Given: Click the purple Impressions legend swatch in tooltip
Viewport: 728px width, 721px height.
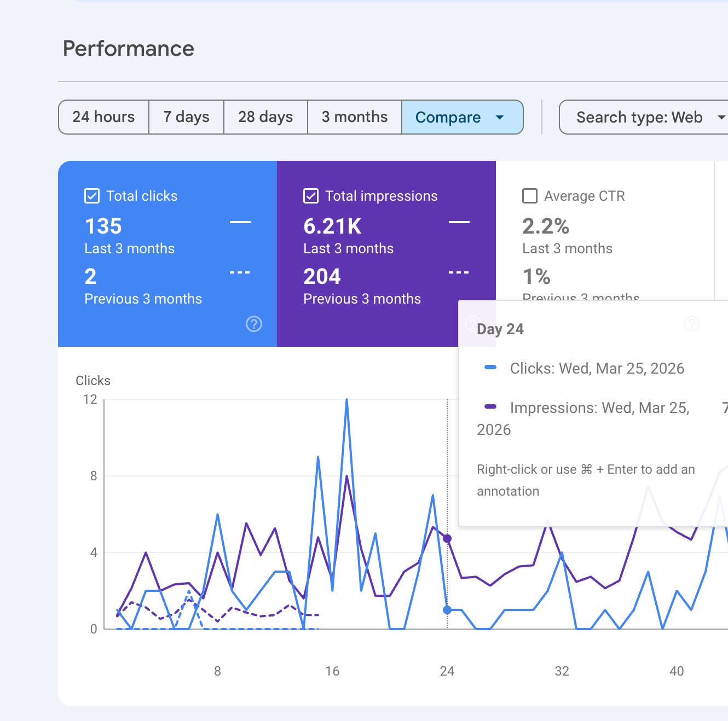Looking at the screenshot, I should click(x=490, y=406).
